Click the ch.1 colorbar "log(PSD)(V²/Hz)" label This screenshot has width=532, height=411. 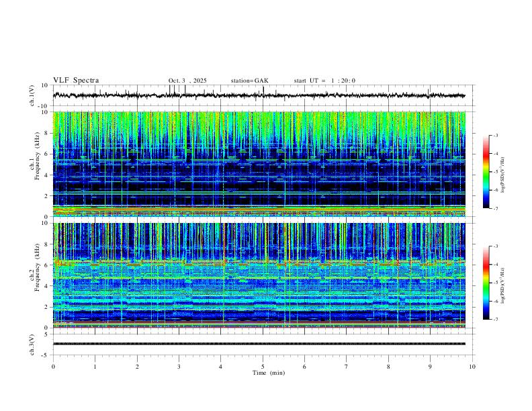502,175
